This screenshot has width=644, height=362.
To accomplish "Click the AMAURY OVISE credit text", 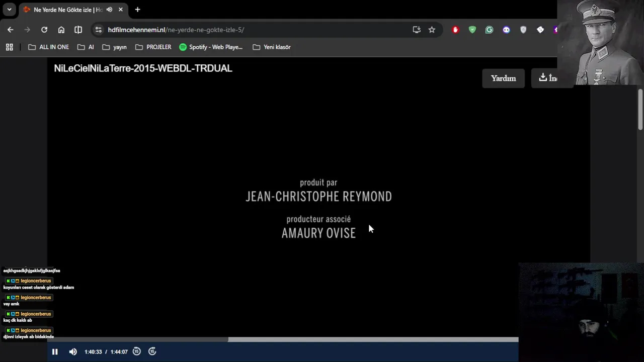I will pyautogui.click(x=318, y=233).
